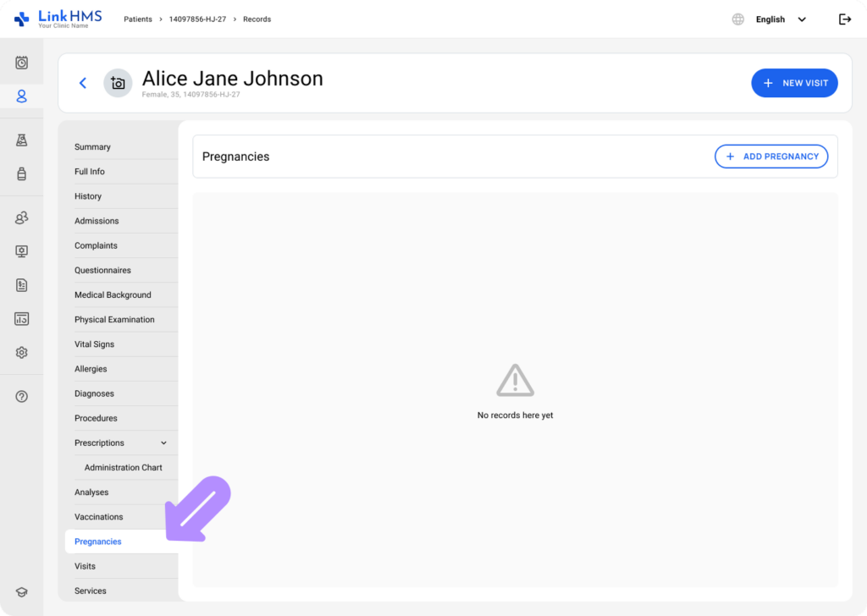867x616 pixels.
Task: Select Administration Chart under Prescriptions
Action: [x=123, y=468]
